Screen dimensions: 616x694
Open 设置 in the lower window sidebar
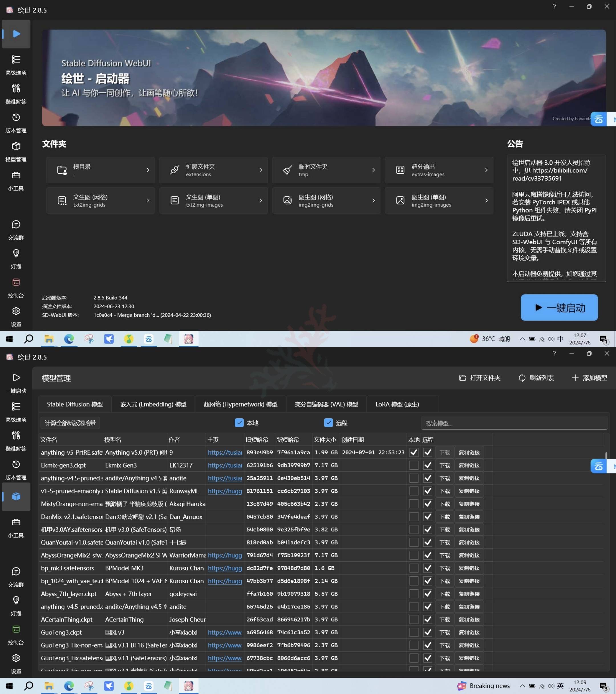click(x=16, y=663)
